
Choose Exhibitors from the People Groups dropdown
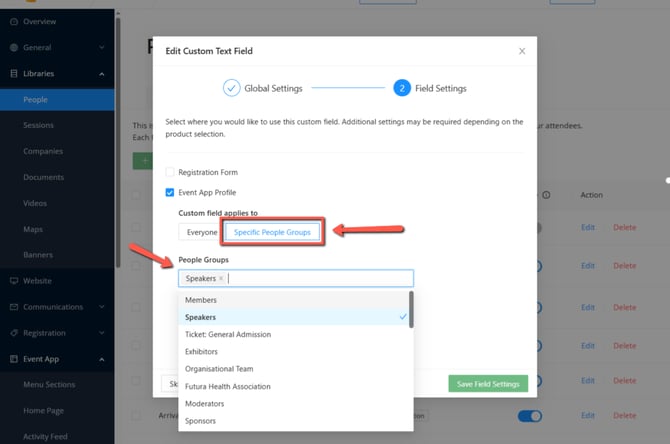201,352
